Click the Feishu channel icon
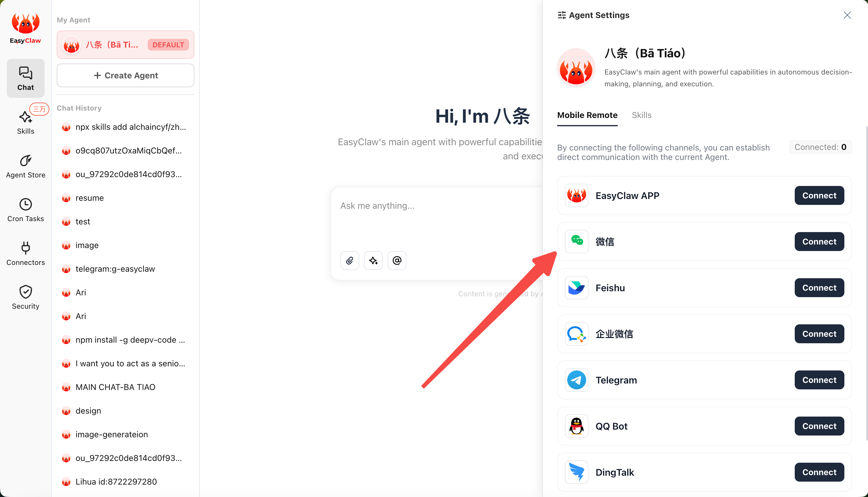Image resolution: width=868 pixels, height=497 pixels. [x=576, y=288]
